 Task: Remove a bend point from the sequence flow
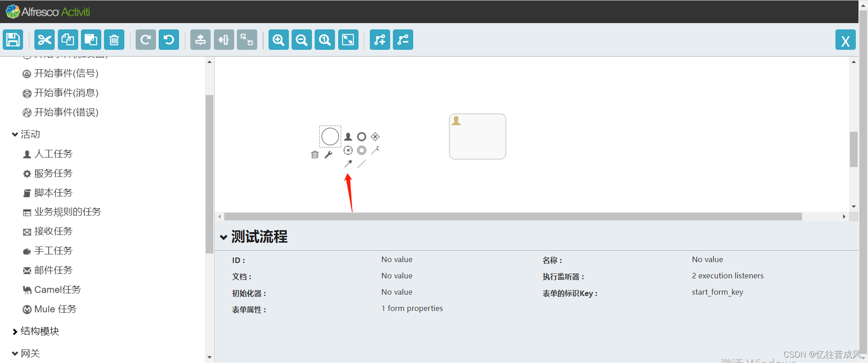tap(403, 40)
